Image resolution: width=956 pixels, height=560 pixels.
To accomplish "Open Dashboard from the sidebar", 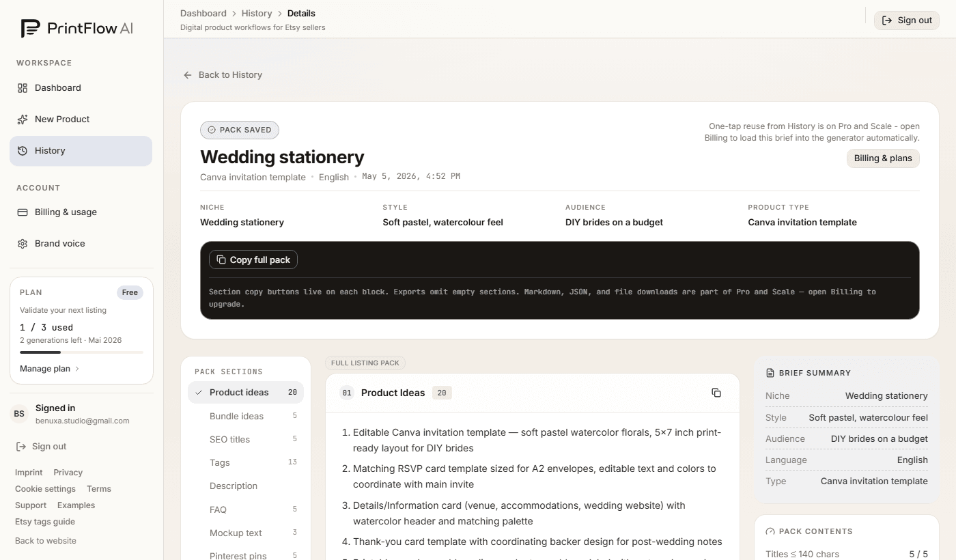I will point(81,87).
